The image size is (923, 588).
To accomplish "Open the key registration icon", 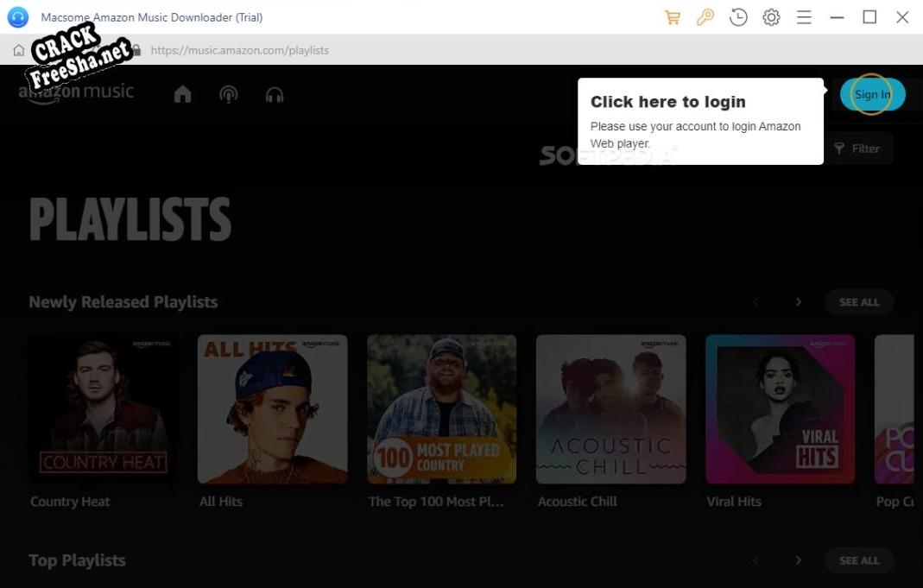I will (705, 17).
